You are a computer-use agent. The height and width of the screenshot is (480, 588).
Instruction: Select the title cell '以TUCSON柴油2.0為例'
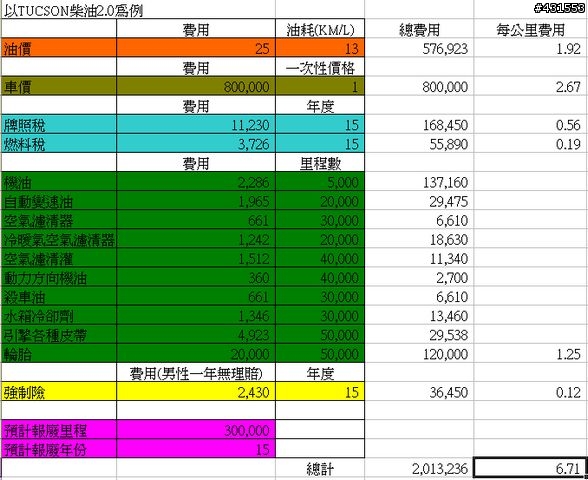(73, 10)
